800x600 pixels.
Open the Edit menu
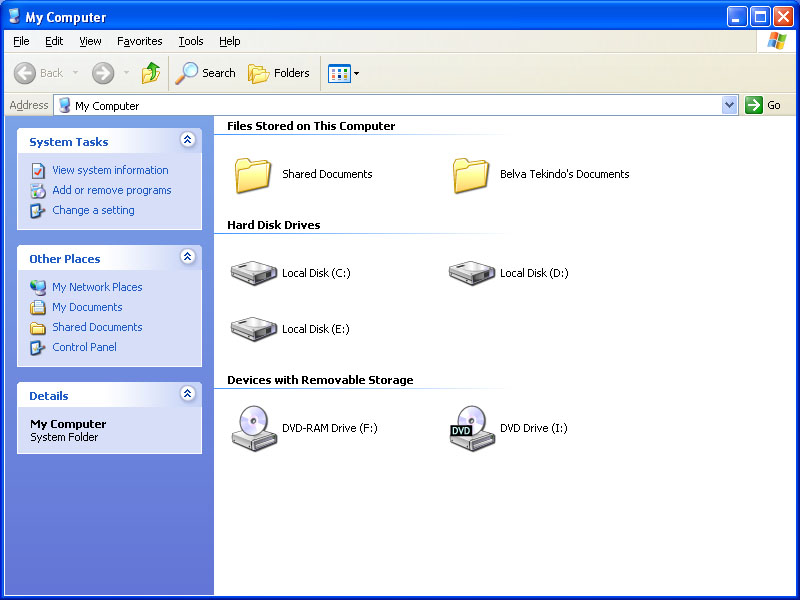click(54, 41)
